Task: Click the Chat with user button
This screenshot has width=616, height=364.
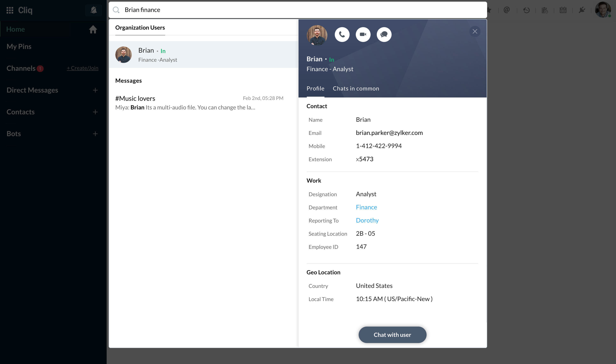Action: point(392,335)
